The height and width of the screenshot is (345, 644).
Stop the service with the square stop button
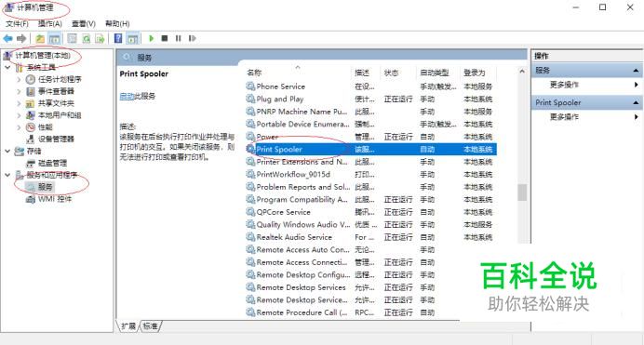pyautogui.click(x=165, y=38)
